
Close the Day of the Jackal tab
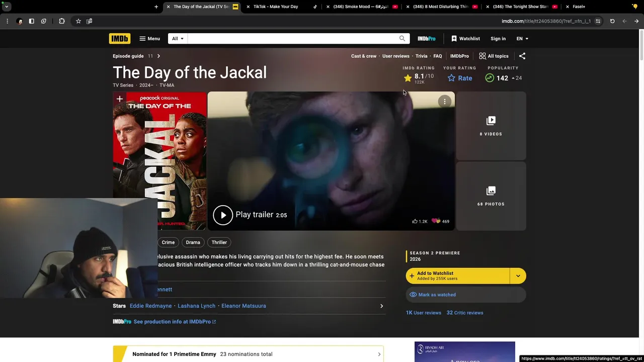(x=168, y=7)
